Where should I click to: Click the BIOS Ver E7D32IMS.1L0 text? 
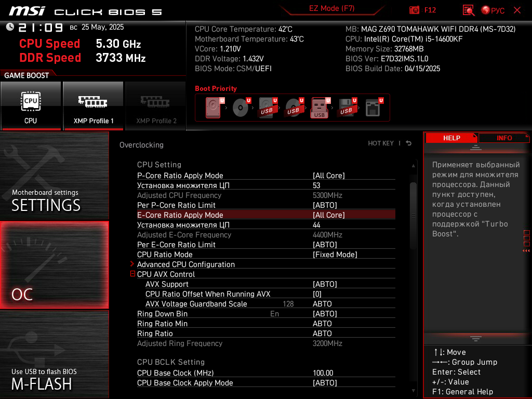387,59
